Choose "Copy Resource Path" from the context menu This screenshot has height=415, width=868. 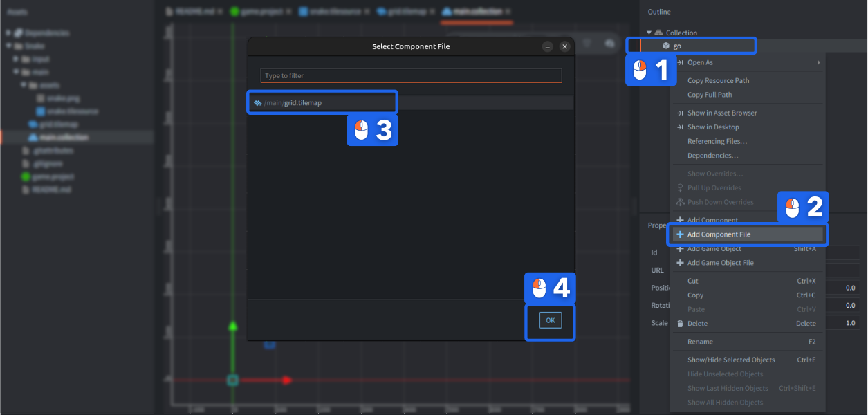click(x=719, y=80)
